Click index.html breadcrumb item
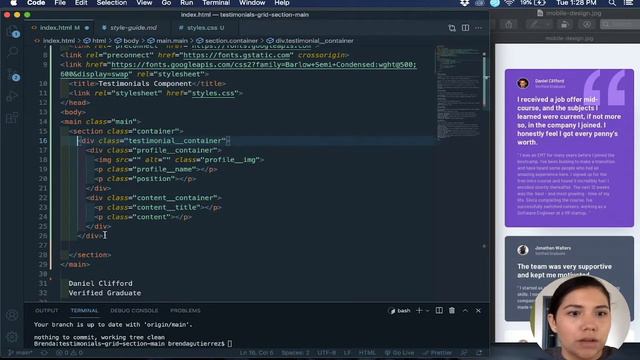The image size is (640, 360). pyautogui.click(x=58, y=40)
